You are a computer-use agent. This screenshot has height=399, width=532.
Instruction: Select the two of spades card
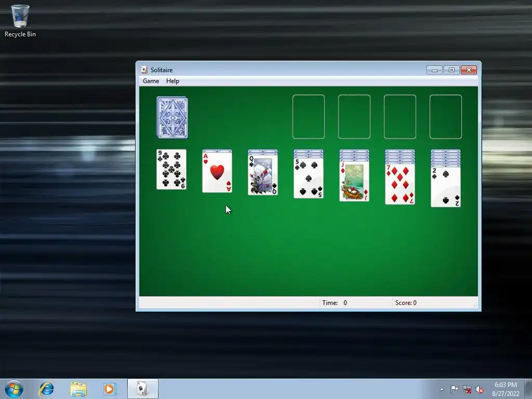click(446, 187)
